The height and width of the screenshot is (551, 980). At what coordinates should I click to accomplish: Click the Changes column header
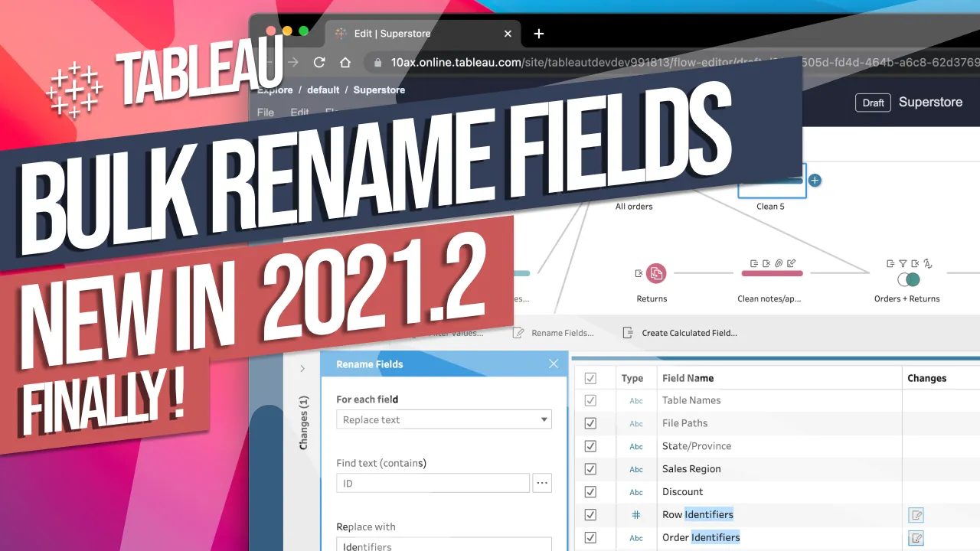pos(926,378)
